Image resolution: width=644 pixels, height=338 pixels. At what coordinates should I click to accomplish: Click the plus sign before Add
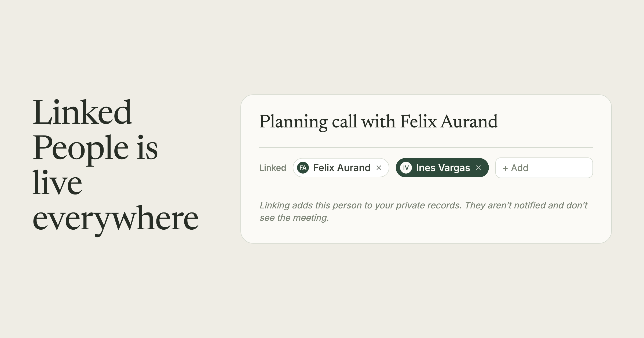505,168
